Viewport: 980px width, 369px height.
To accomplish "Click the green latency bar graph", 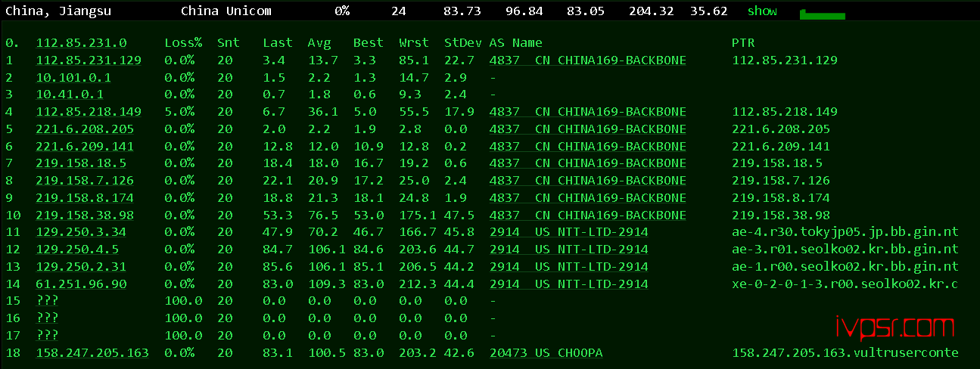I will click(x=822, y=14).
